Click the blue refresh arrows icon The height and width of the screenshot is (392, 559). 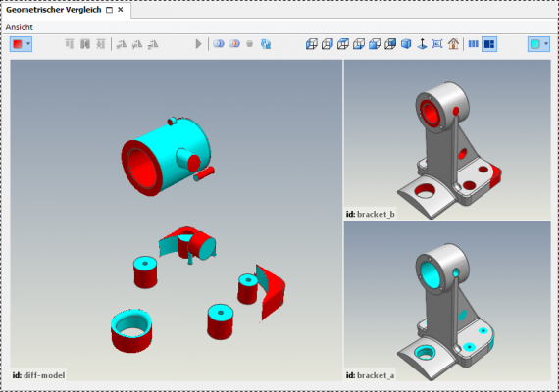[x=266, y=44]
